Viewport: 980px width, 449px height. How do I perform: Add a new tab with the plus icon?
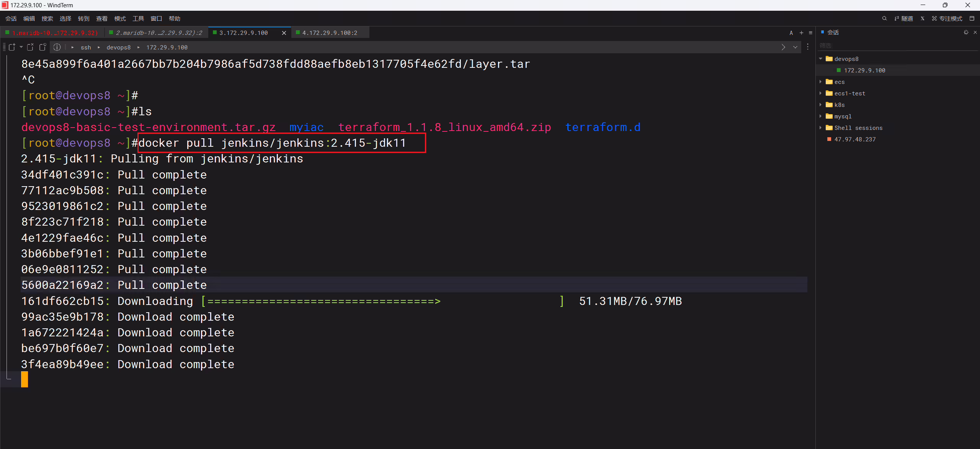click(801, 33)
